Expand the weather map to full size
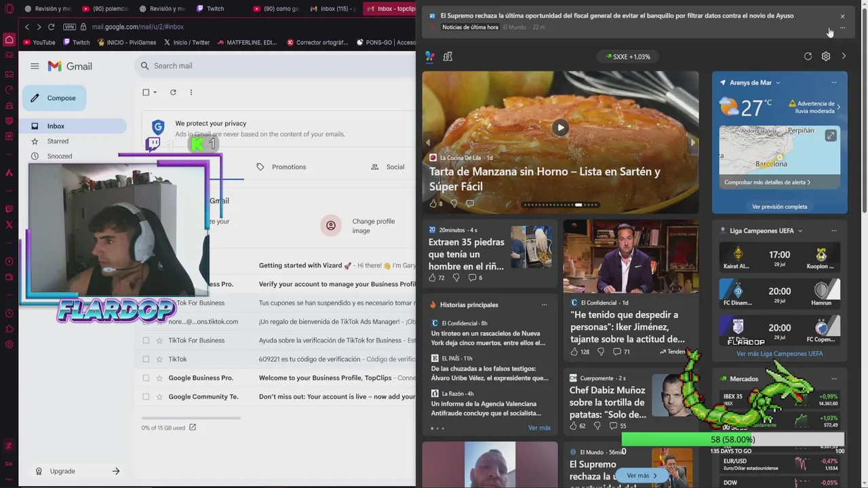The width and height of the screenshot is (868, 488). pos(831,136)
